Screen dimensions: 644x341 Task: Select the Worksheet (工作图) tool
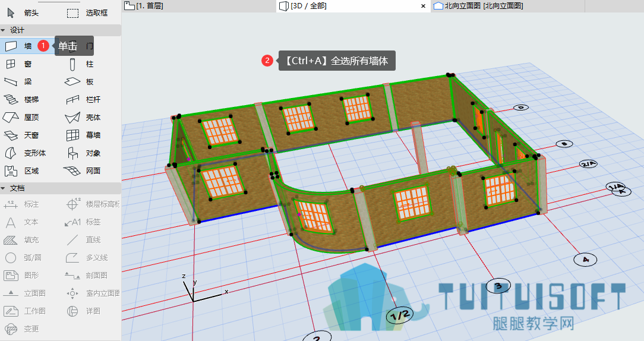click(x=24, y=311)
